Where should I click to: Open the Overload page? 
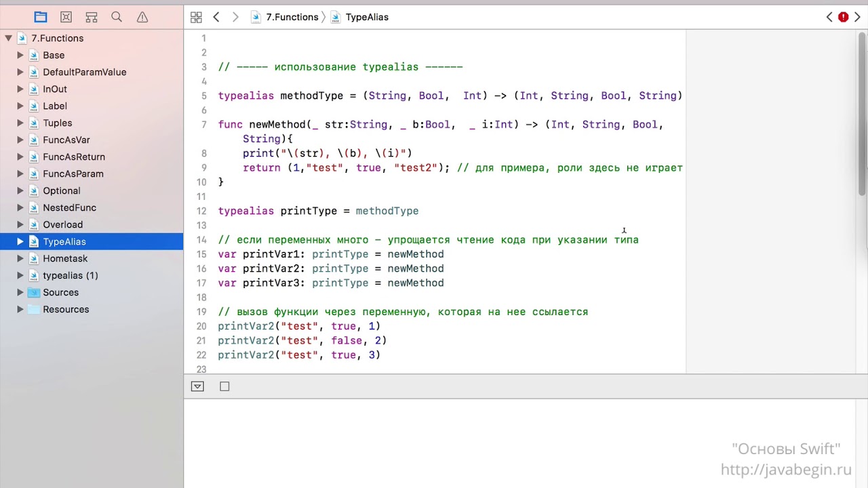(x=62, y=224)
